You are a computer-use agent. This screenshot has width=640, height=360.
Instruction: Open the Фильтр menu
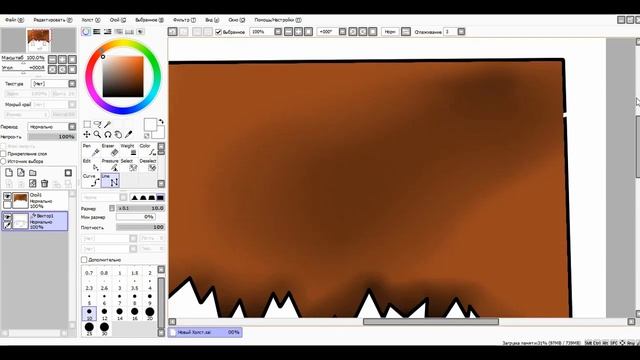(x=184, y=20)
